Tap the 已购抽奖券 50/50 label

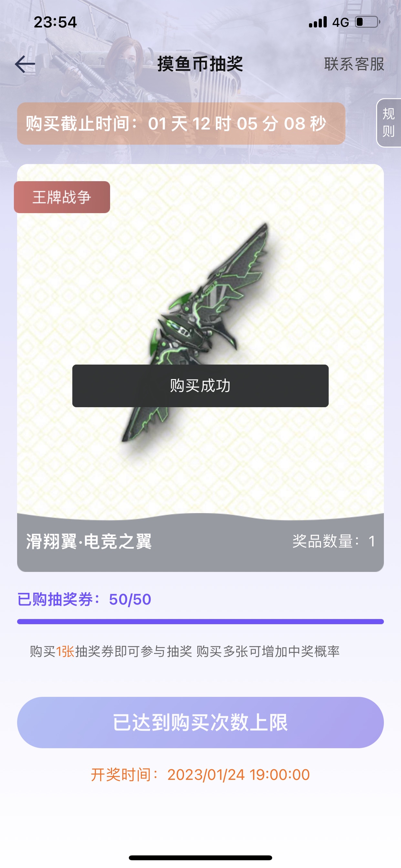coord(84,599)
